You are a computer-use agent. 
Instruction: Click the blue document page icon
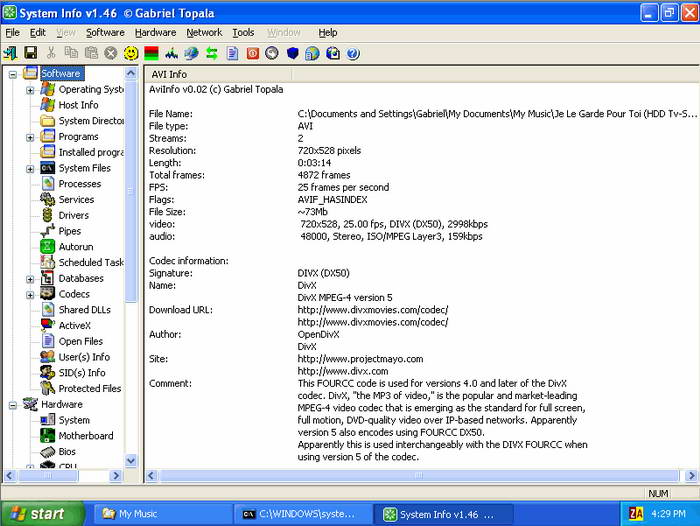pyautogui.click(x=232, y=54)
